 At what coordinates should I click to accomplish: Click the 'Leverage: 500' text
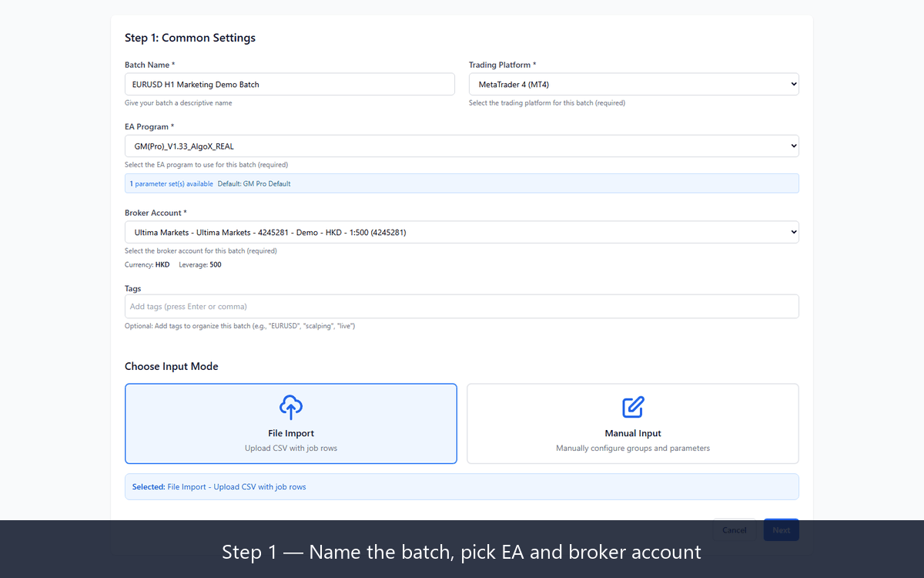click(x=200, y=264)
